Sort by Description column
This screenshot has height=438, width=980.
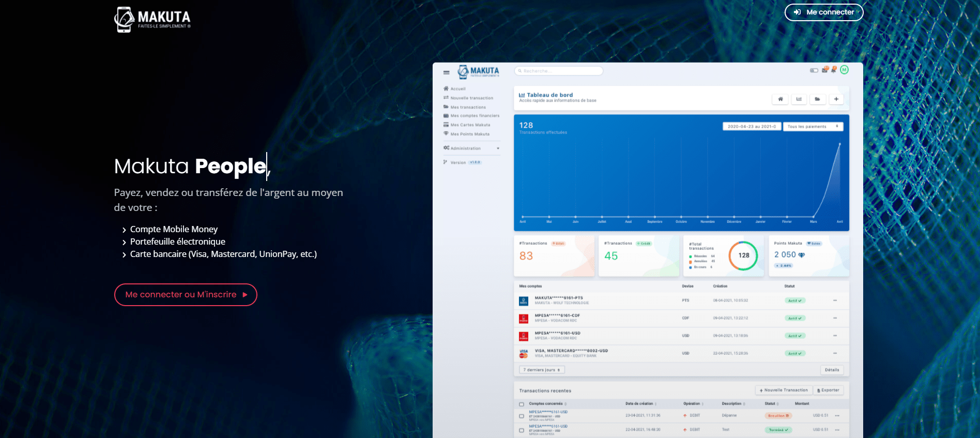733,404
